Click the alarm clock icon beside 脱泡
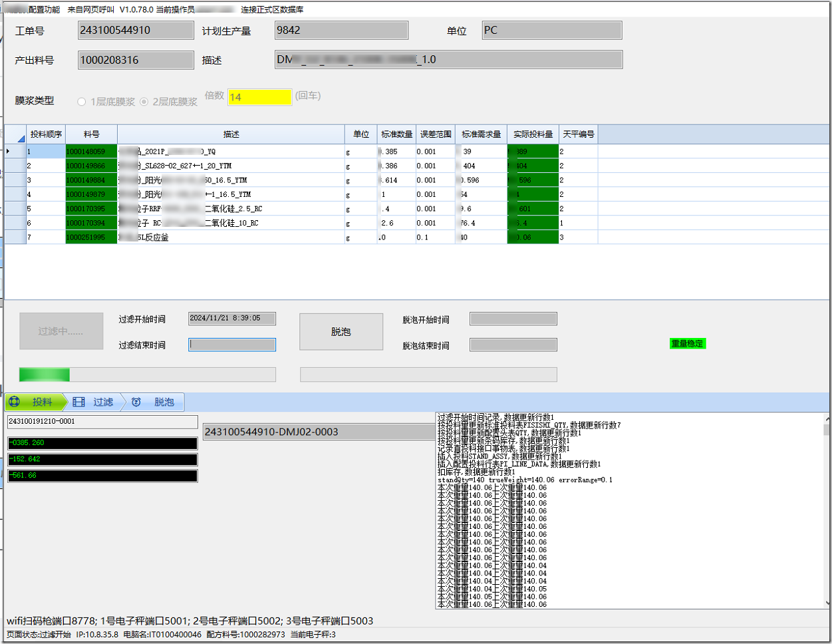This screenshot has width=832, height=644. tap(136, 402)
